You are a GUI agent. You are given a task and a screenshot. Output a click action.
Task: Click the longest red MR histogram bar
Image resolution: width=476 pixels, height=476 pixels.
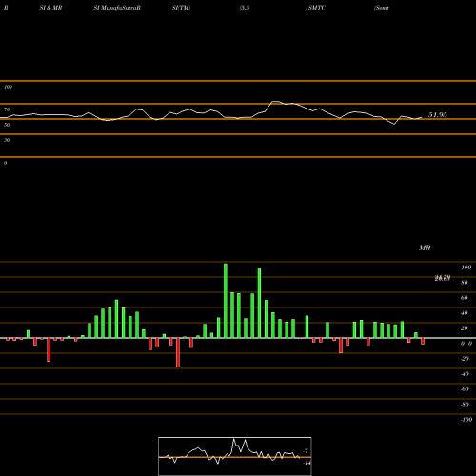(x=178, y=352)
